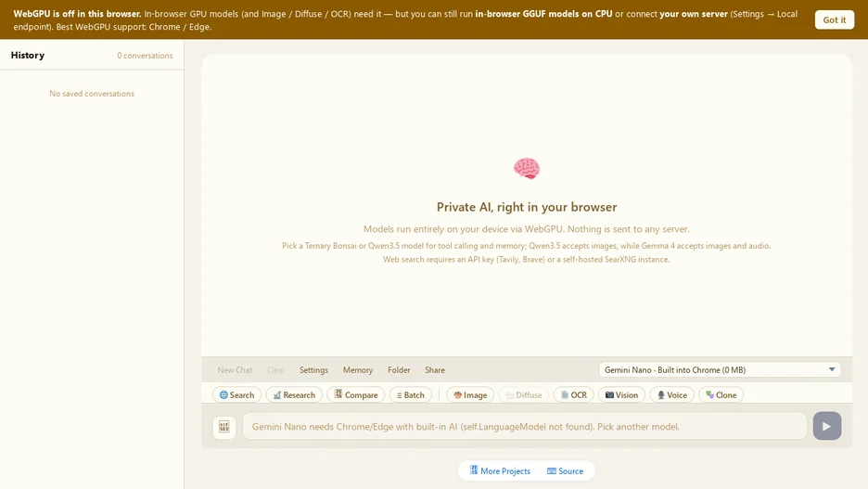
Task: Toggle the Search web mode chip
Action: click(x=236, y=395)
